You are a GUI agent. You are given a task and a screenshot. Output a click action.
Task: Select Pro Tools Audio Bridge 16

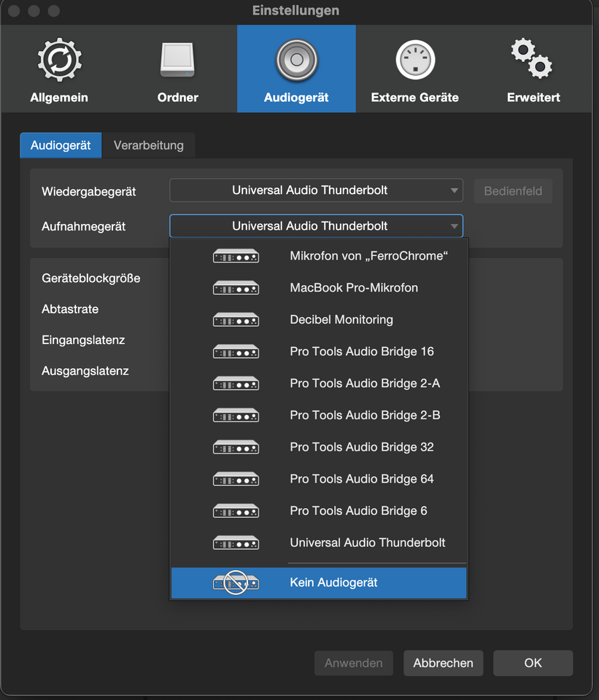[x=319, y=351]
